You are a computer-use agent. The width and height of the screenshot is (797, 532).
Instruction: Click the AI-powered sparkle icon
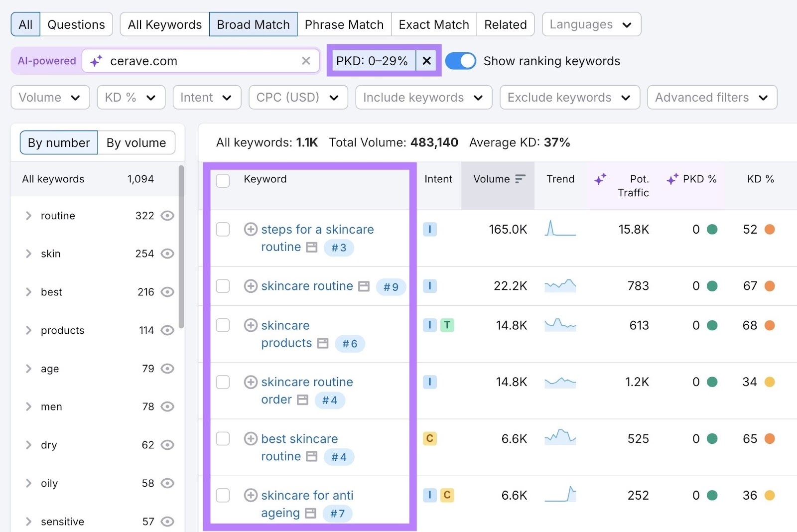click(96, 61)
